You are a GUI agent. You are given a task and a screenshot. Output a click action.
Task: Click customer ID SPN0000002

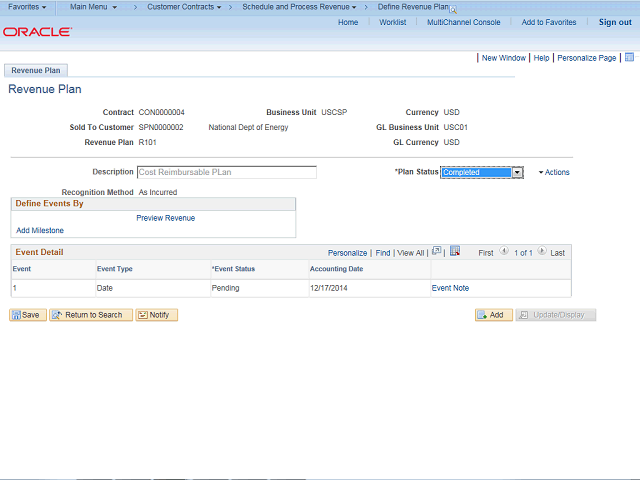point(161,127)
